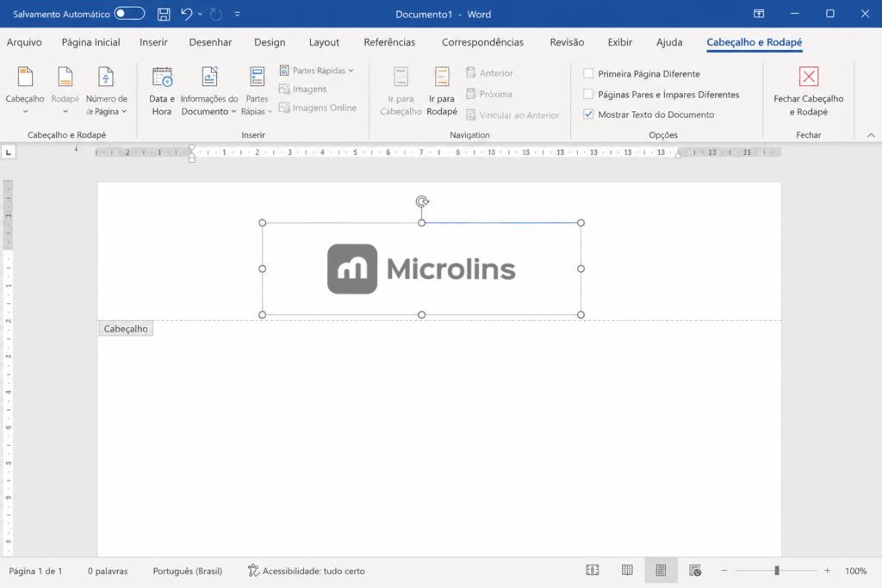Click the rotate handle above the logo
This screenshot has height=588, width=882.
[x=422, y=201]
